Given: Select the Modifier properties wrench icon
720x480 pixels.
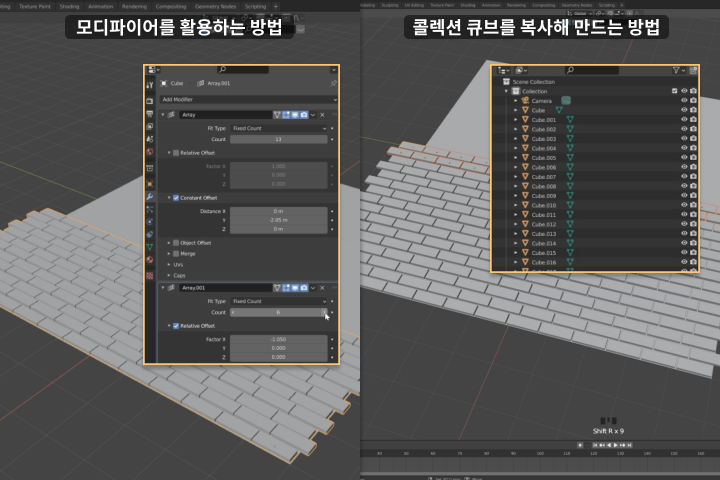Looking at the screenshot, I should 150,197.
